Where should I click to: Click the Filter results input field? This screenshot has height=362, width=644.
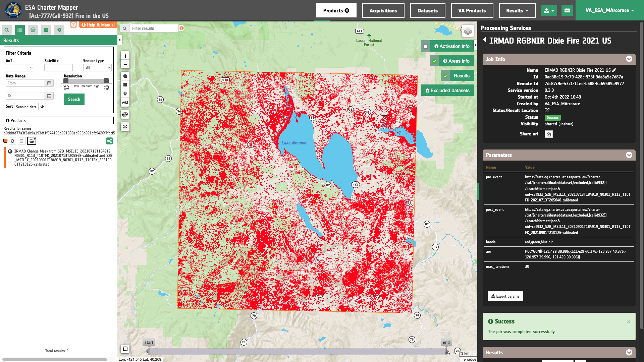click(x=154, y=28)
